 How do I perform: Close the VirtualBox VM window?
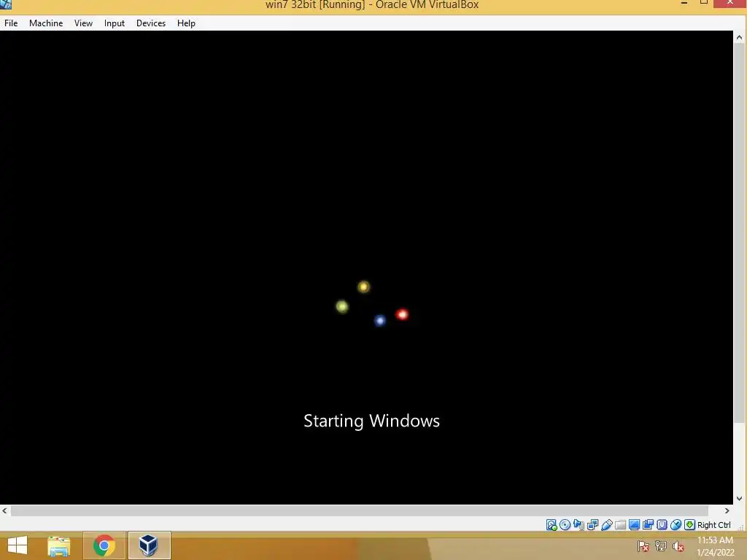point(729,3)
